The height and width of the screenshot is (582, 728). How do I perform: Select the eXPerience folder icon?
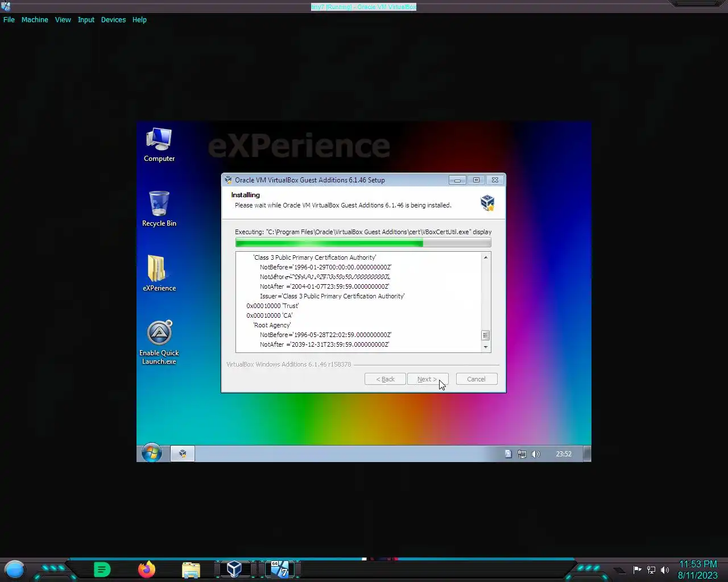(159, 273)
